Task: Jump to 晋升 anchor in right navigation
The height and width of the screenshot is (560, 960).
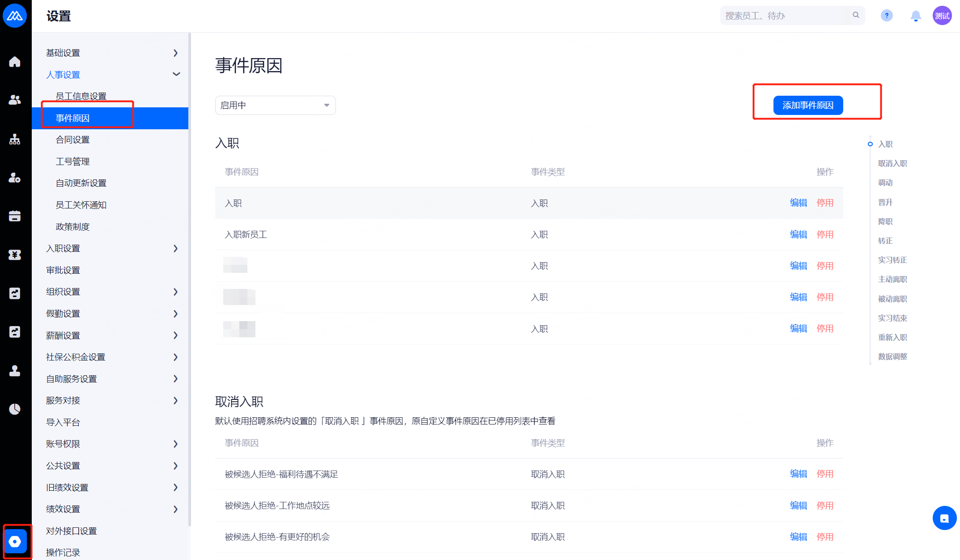Action: tap(885, 202)
